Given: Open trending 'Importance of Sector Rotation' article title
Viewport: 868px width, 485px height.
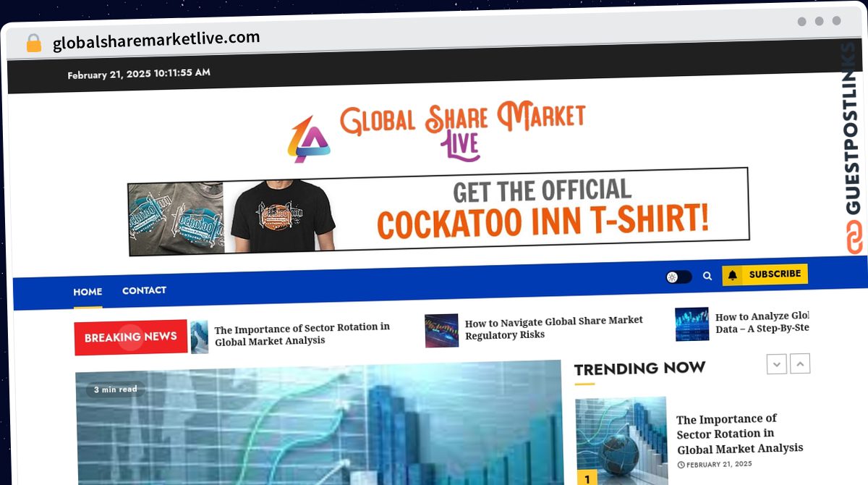Looking at the screenshot, I should 739,434.
